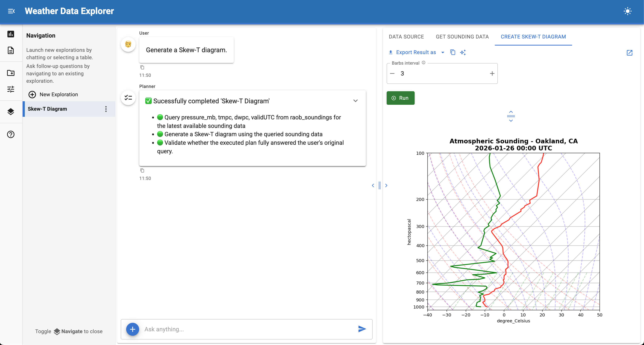Image resolution: width=644 pixels, height=345 pixels.
Task: Click the up chevron above horizontal splitter
Action: coord(511,112)
